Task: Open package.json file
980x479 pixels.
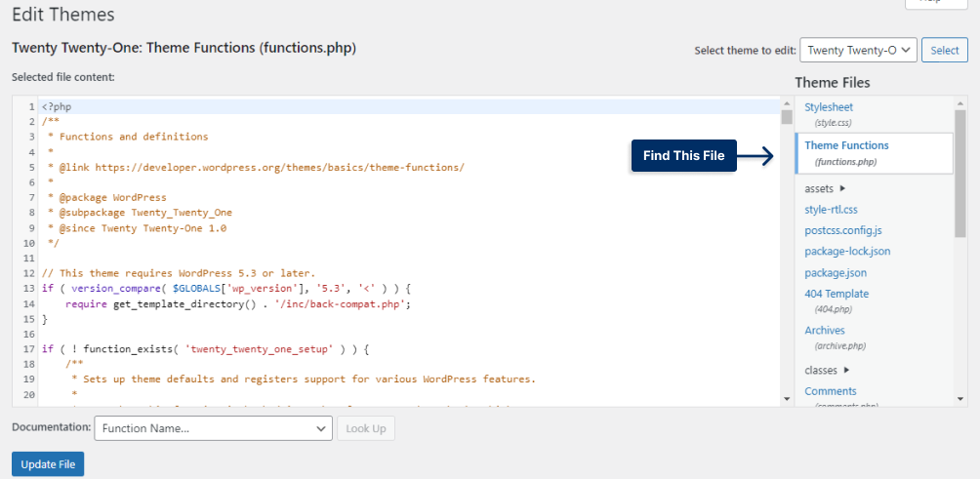Action: click(x=836, y=273)
